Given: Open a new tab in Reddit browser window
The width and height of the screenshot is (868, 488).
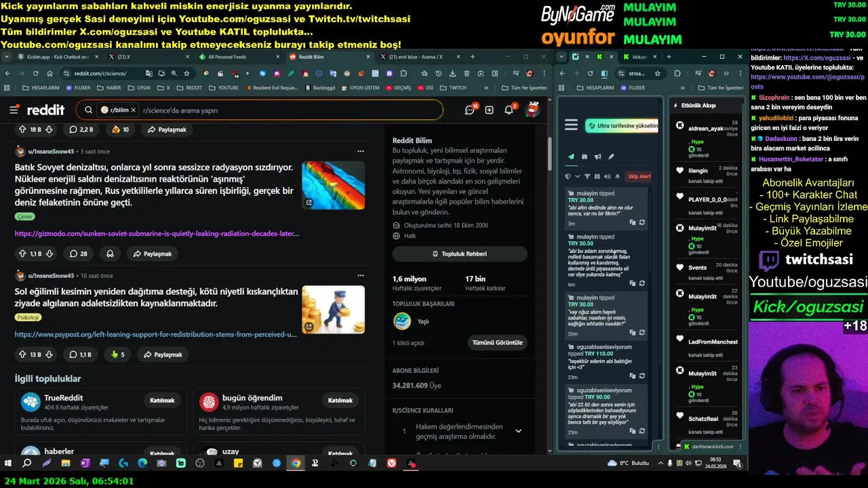Looking at the screenshot, I should click(x=472, y=57).
